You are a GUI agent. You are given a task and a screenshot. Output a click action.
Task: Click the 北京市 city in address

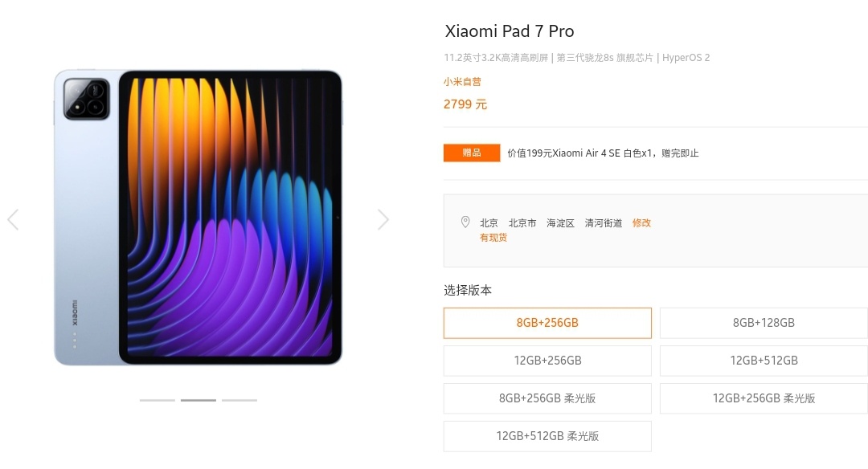coord(522,223)
